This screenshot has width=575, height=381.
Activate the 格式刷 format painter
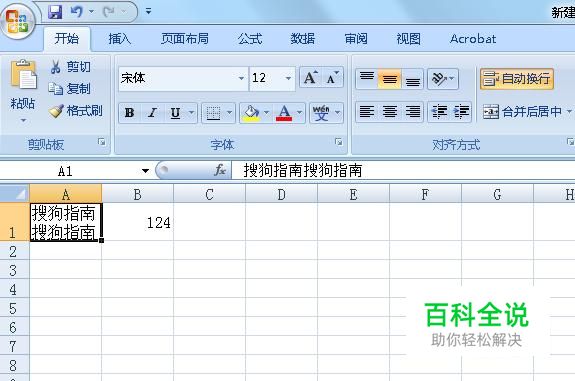pyautogui.click(x=76, y=111)
